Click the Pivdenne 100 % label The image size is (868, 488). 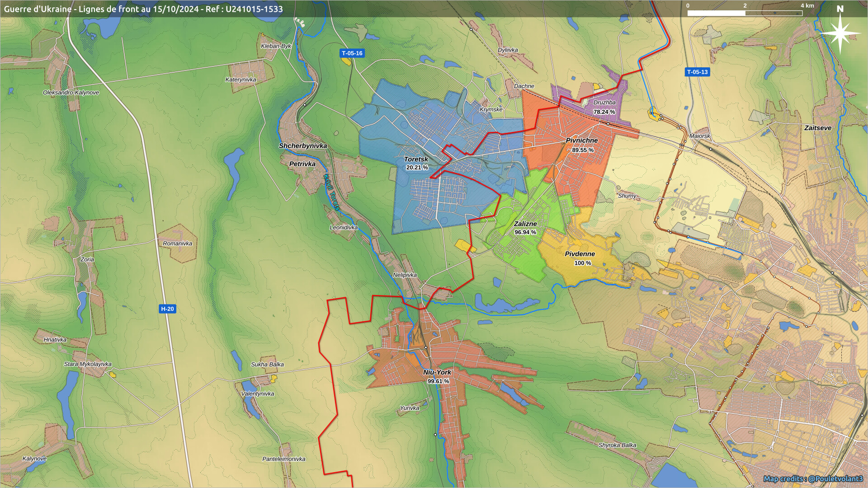pyautogui.click(x=580, y=258)
